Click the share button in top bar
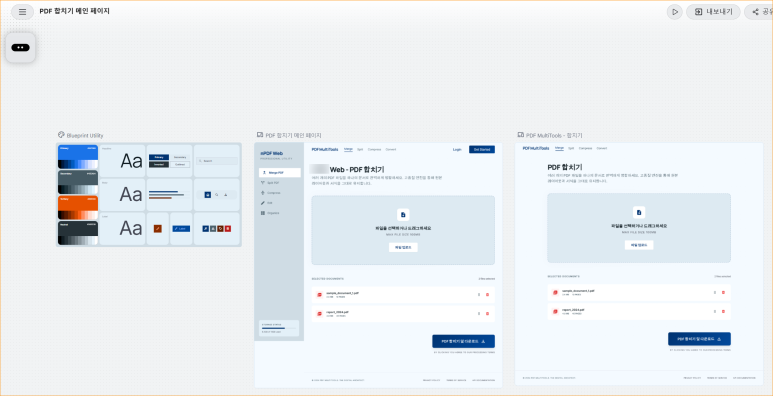The width and height of the screenshot is (773, 396). [759, 12]
